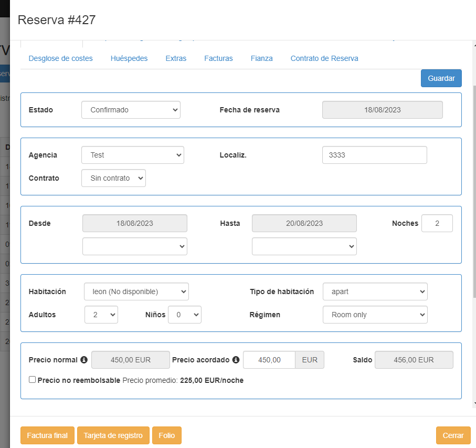The image size is (476, 448).
Task: Change the Niños count dropdown
Action: pos(185,315)
